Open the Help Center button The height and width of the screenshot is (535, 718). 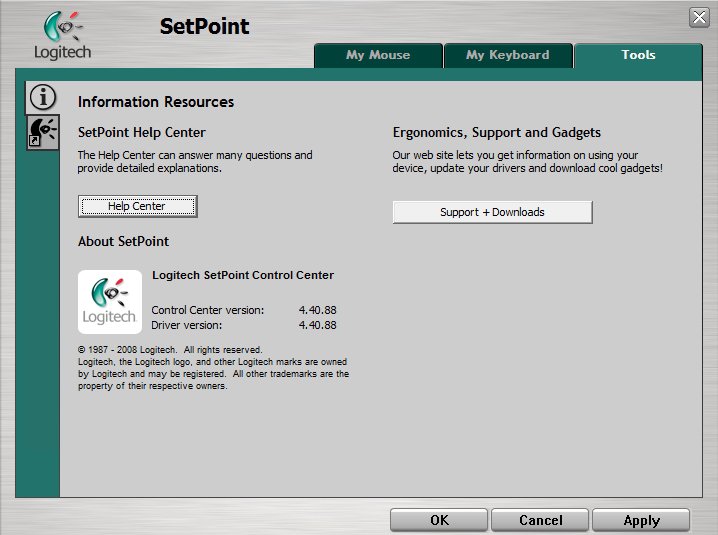(x=137, y=206)
